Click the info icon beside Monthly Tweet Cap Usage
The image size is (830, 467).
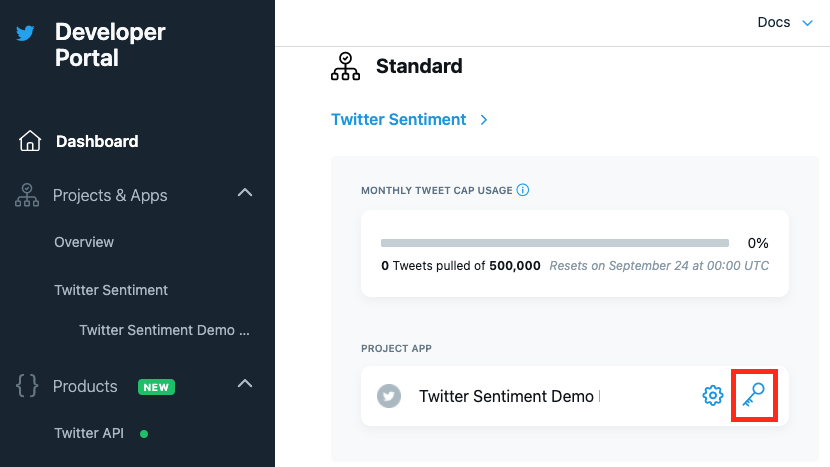pos(522,190)
